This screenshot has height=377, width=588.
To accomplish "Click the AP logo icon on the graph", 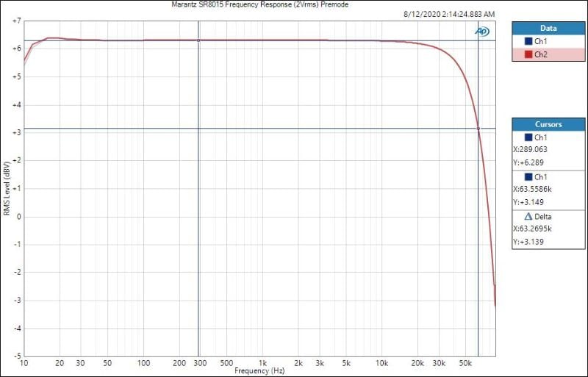I will tap(482, 31).
